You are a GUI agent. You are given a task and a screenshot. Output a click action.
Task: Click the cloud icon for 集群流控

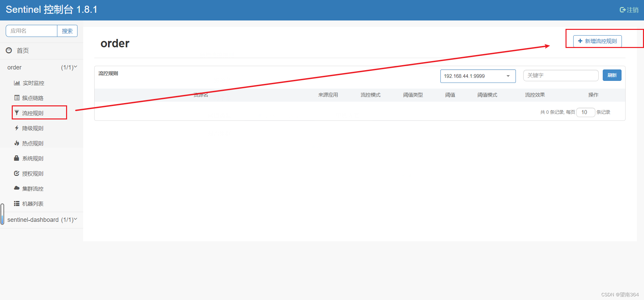16,188
